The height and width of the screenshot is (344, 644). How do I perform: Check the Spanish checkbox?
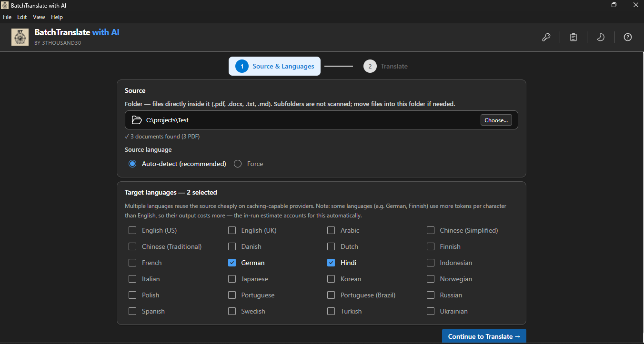tap(132, 311)
